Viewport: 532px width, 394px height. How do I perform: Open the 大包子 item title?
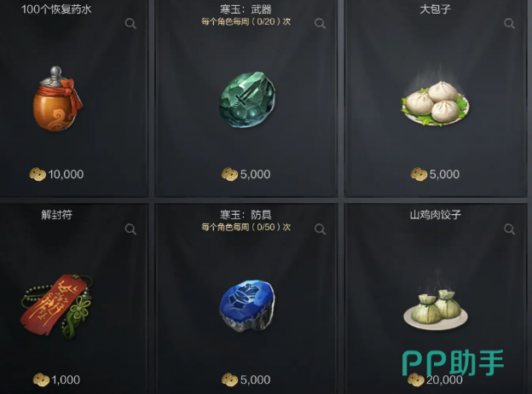pyautogui.click(x=436, y=9)
